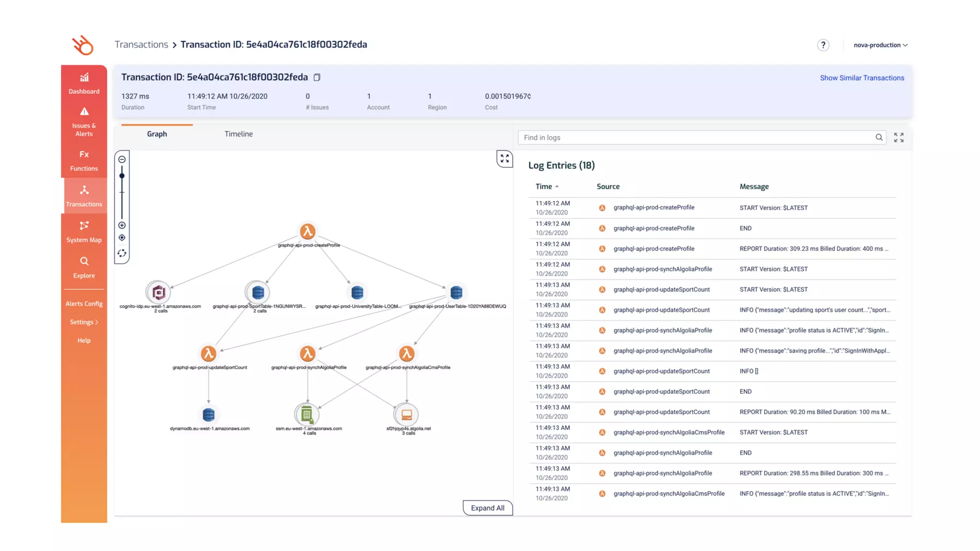Expand the graph to fullscreen
Screen dimensions: 980x551
pyautogui.click(x=504, y=159)
